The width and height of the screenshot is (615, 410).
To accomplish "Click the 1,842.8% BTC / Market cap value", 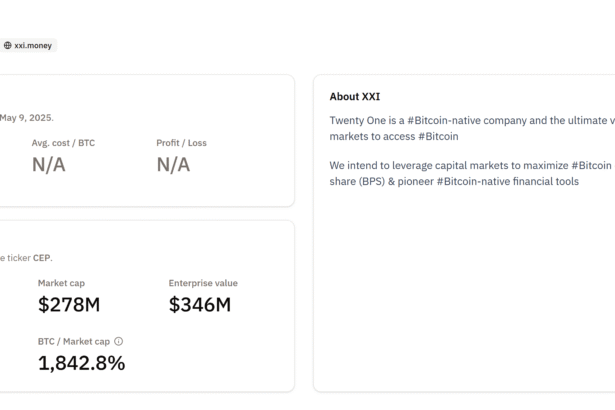I will [81, 363].
